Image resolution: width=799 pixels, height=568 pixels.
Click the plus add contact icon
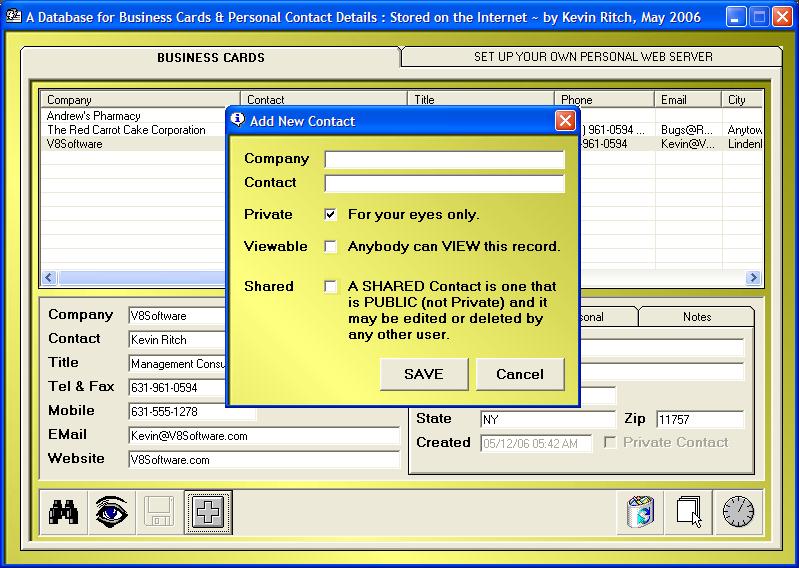coord(208,512)
